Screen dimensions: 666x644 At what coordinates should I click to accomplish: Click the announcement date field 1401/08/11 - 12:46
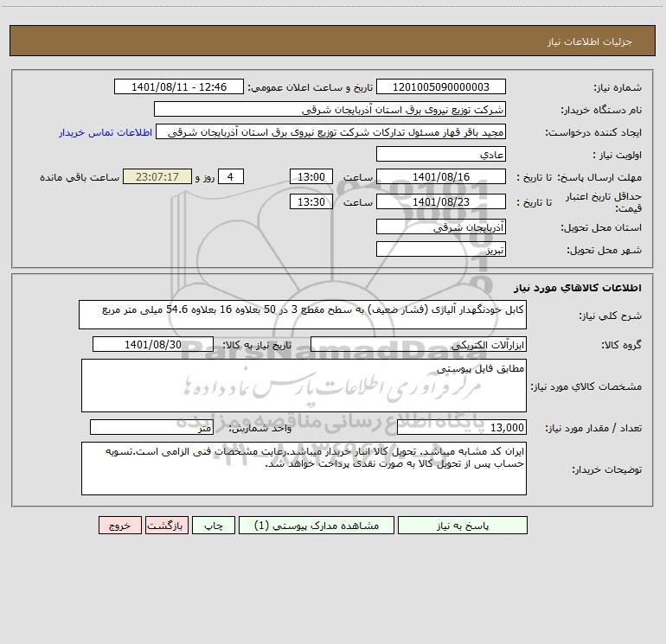pos(179,86)
